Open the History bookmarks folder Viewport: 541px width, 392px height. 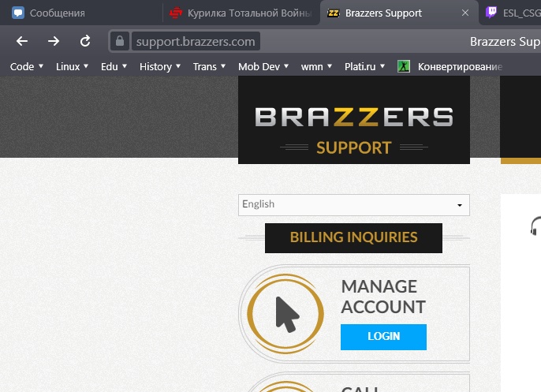pos(160,66)
